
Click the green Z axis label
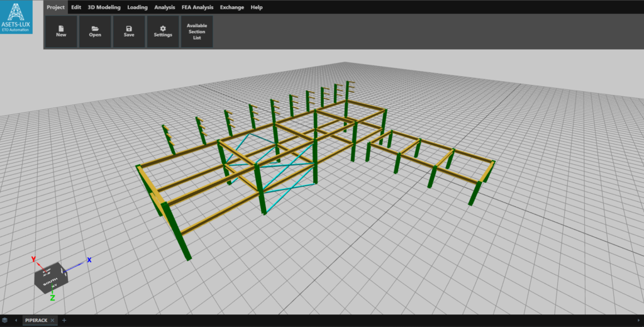point(53,298)
